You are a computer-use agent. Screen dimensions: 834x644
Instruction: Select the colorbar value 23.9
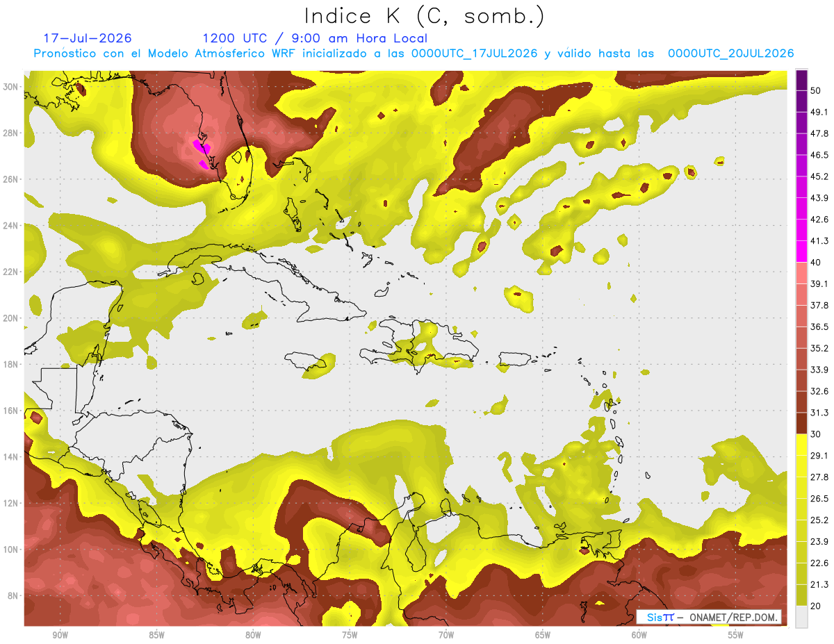point(819,541)
